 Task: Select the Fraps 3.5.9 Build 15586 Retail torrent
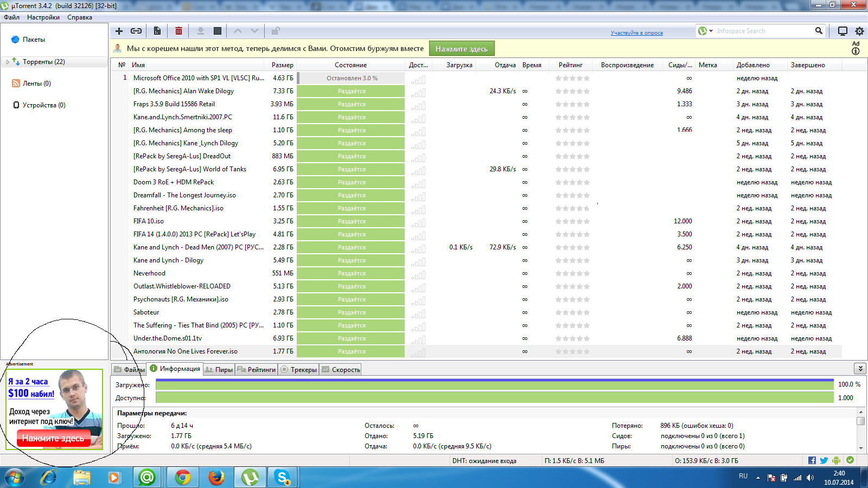click(x=174, y=104)
